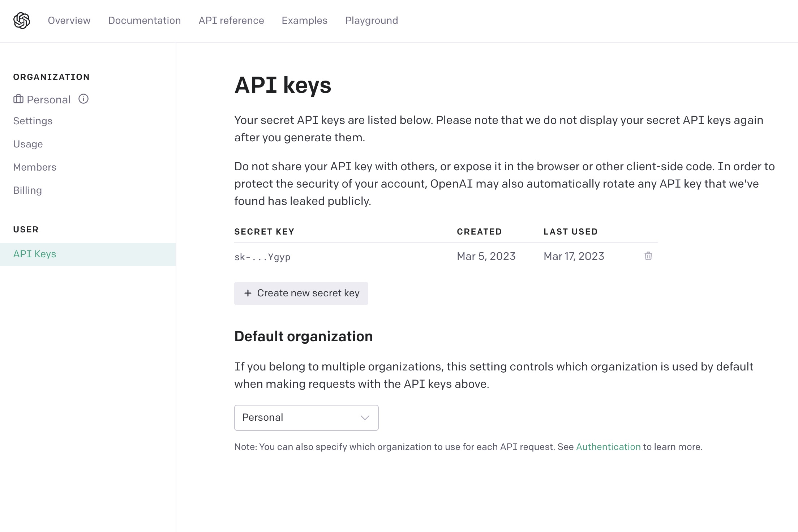Click the delete/trash icon for API key
Image resolution: width=798 pixels, height=532 pixels.
point(648,256)
